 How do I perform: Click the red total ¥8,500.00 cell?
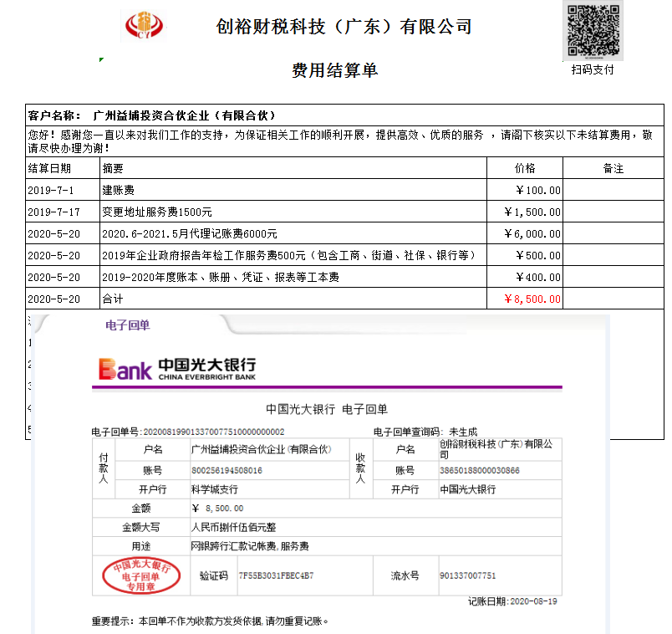click(x=525, y=299)
